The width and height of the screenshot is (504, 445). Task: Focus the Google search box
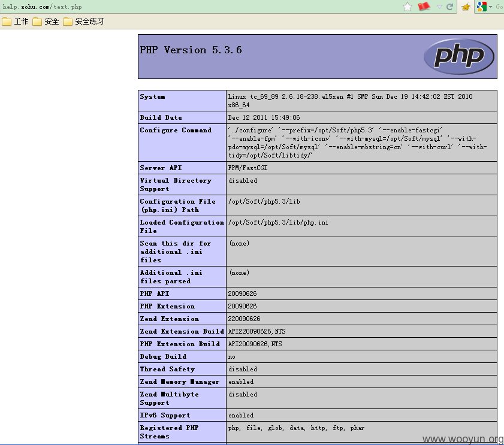pos(499,7)
